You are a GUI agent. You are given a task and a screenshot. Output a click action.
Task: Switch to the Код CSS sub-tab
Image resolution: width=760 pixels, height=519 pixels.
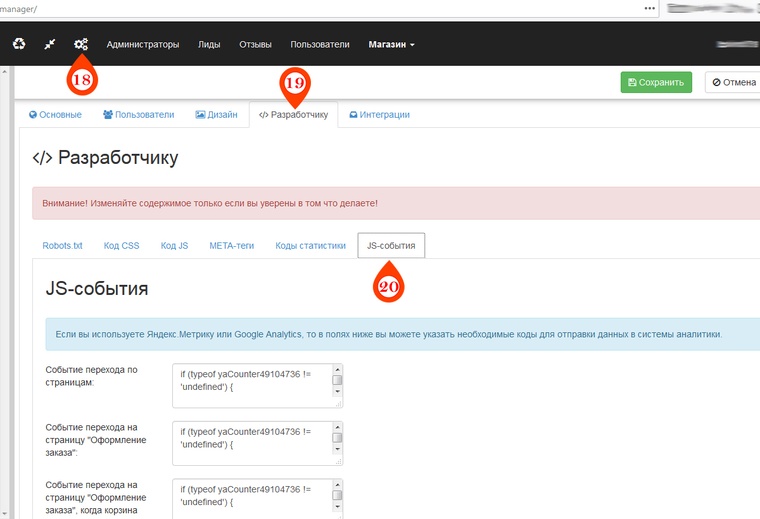click(x=122, y=245)
